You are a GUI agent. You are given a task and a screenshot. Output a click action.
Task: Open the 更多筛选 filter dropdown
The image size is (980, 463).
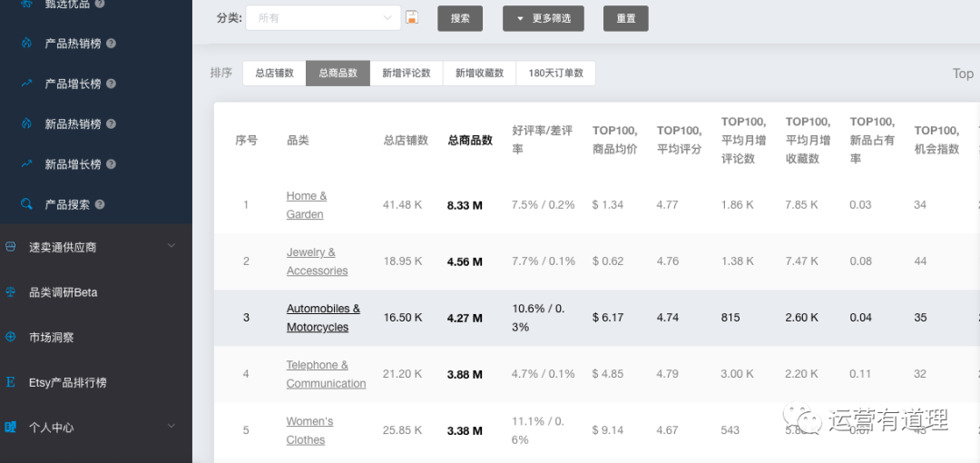[x=543, y=18]
